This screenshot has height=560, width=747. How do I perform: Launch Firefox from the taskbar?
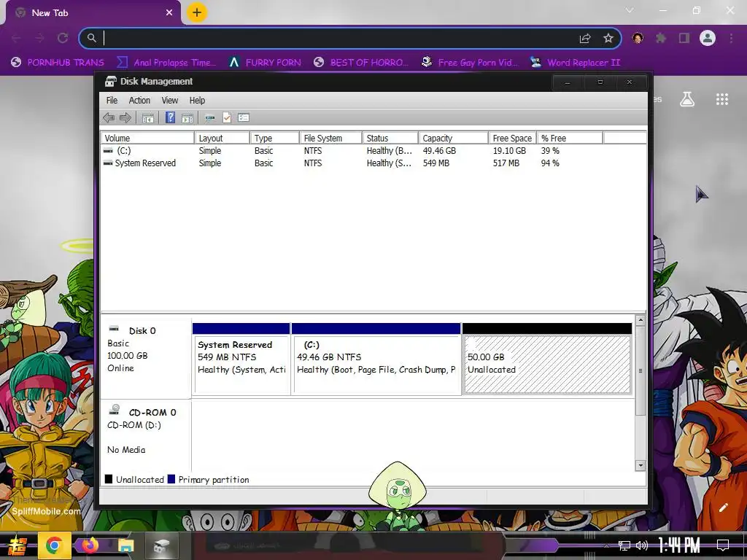[90, 545]
